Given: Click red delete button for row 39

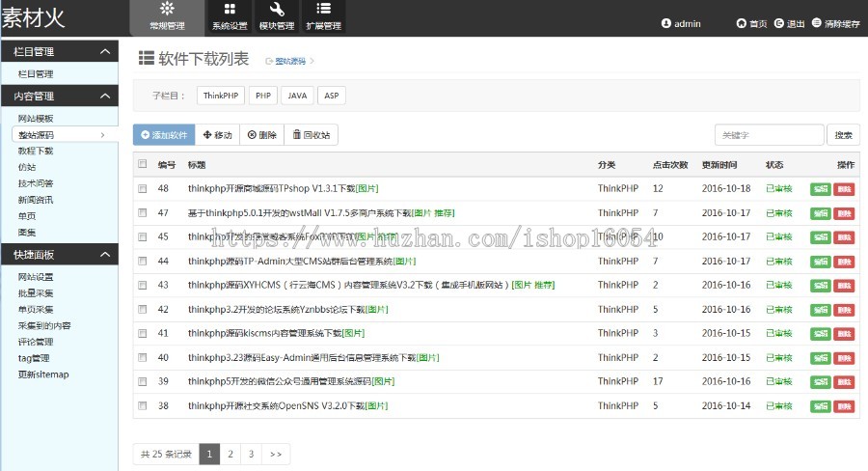Looking at the screenshot, I should pos(844,382).
